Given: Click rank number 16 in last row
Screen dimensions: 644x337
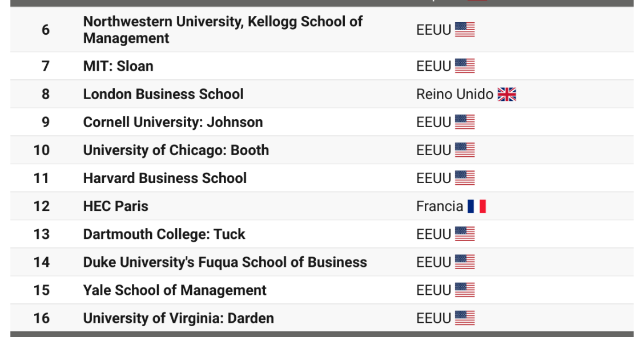Looking at the screenshot, I should point(42,318).
